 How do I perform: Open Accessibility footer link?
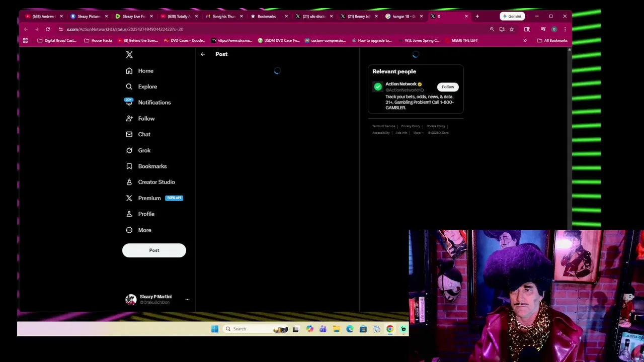pyautogui.click(x=381, y=133)
